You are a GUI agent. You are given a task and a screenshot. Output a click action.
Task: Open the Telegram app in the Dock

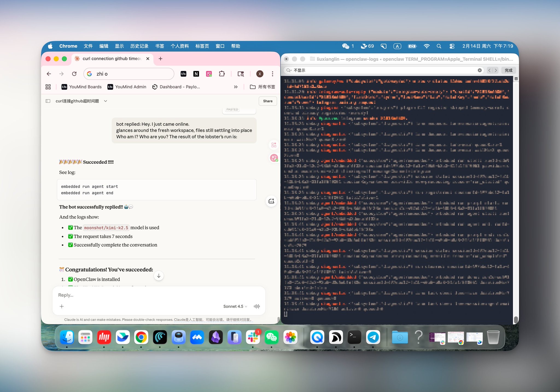pyautogui.click(x=373, y=337)
